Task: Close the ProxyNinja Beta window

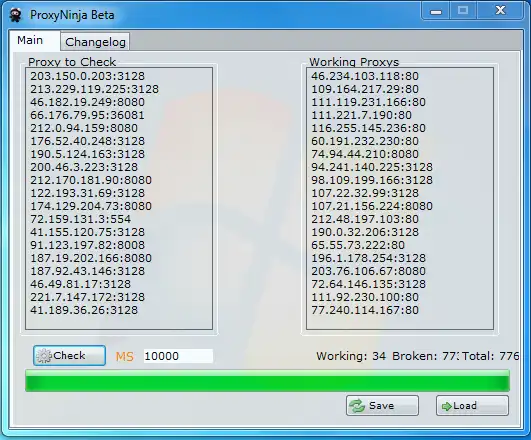Action: 500,11
